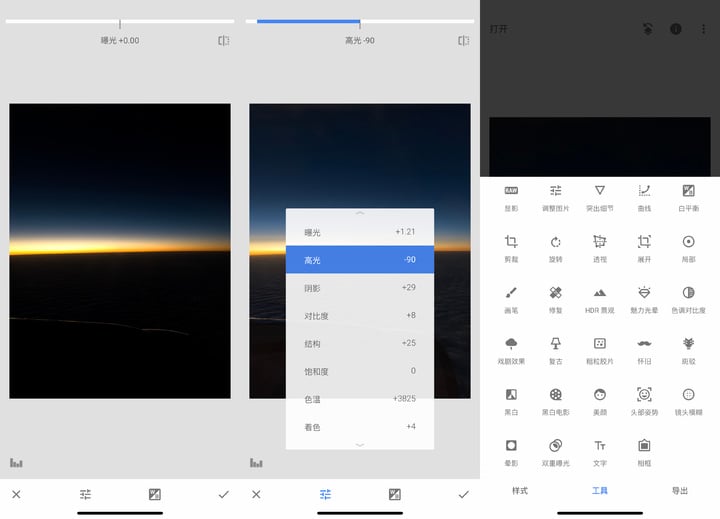Choose the 剪裁 crop tool

(x=511, y=247)
